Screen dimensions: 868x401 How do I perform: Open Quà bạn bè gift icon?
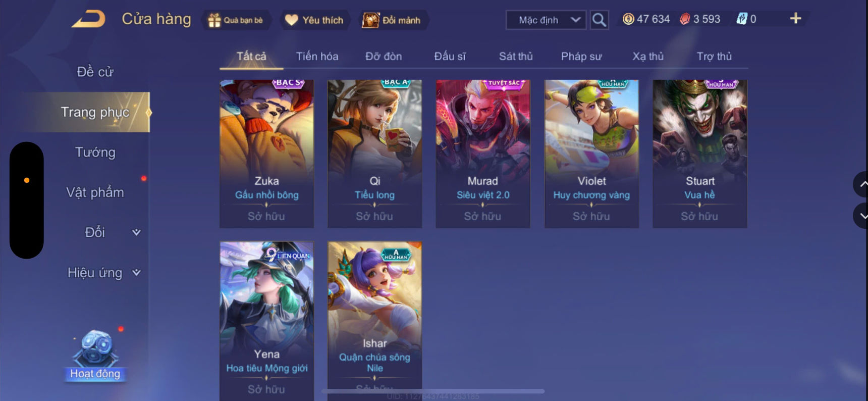pyautogui.click(x=214, y=20)
